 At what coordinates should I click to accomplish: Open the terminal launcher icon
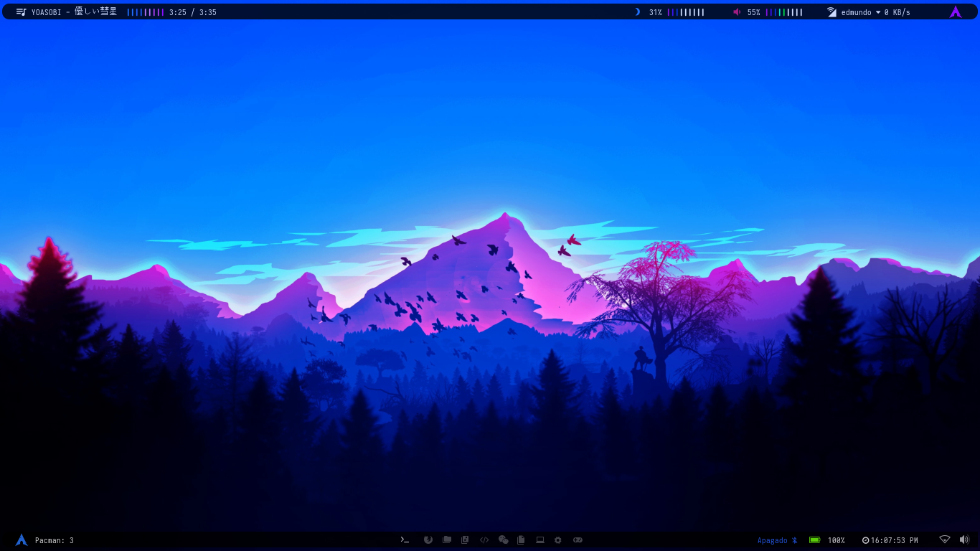(405, 540)
